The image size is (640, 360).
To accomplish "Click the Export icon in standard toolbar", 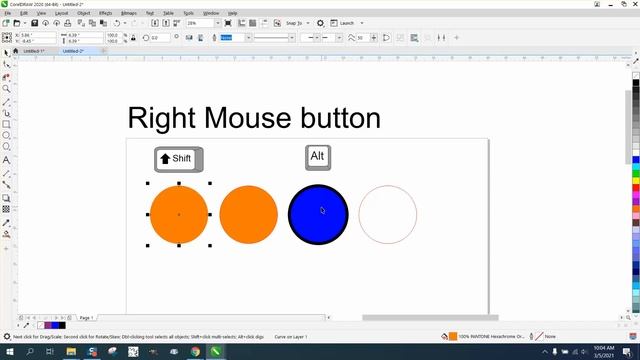I will pos(166,23).
